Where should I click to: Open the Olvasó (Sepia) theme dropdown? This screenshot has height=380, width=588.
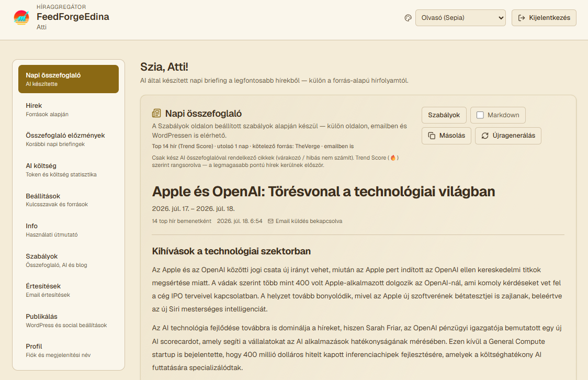460,18
